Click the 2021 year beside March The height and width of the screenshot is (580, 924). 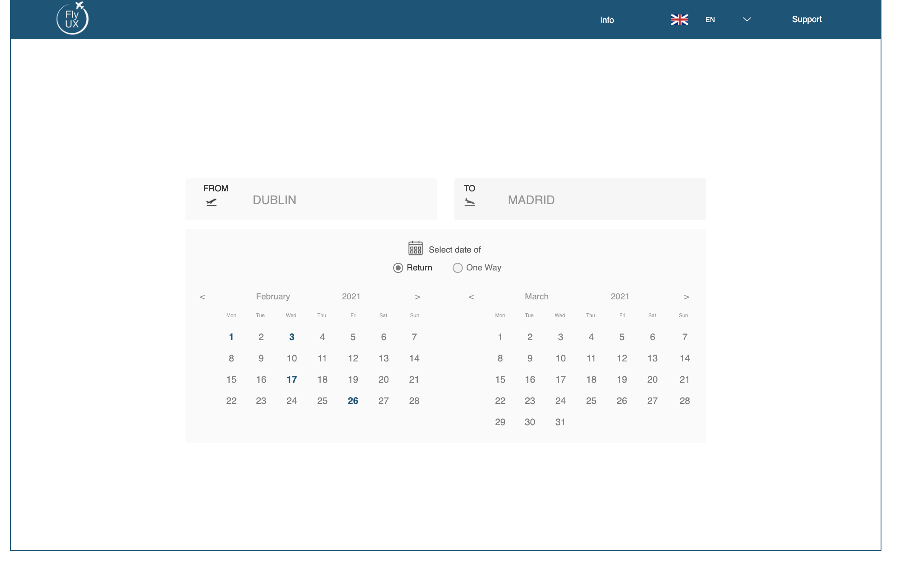[620, 296]
